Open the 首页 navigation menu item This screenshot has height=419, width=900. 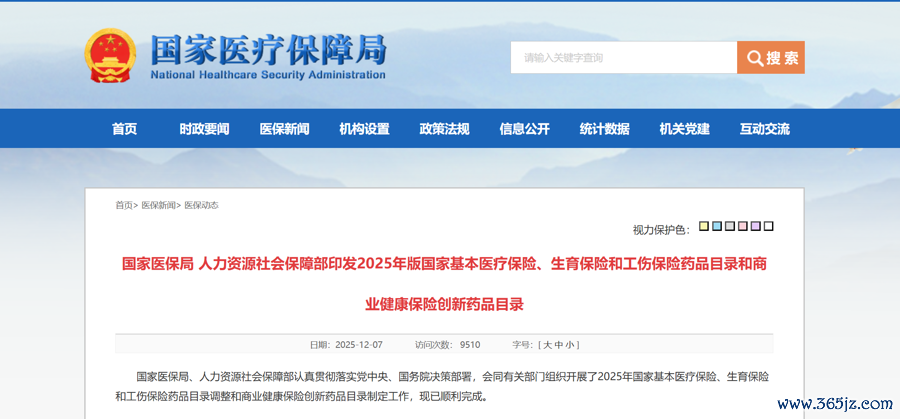coord(125,129)
